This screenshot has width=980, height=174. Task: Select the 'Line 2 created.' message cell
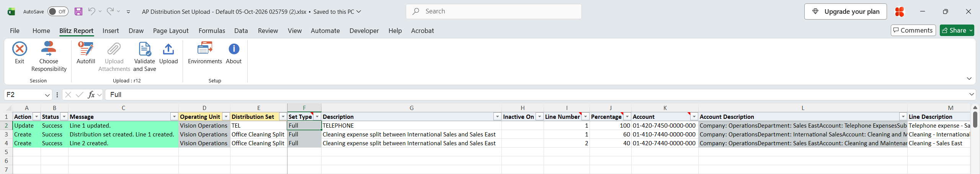pos(123,143)
